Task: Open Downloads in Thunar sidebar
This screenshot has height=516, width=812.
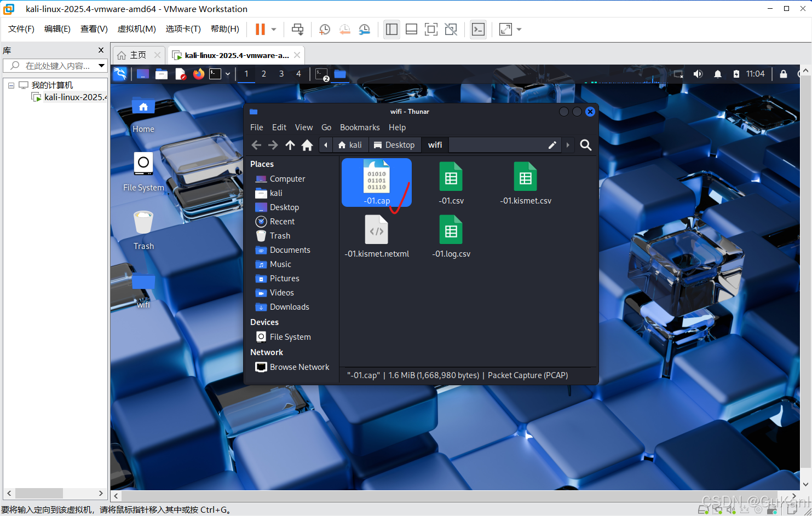Action: tap(282, 307)
